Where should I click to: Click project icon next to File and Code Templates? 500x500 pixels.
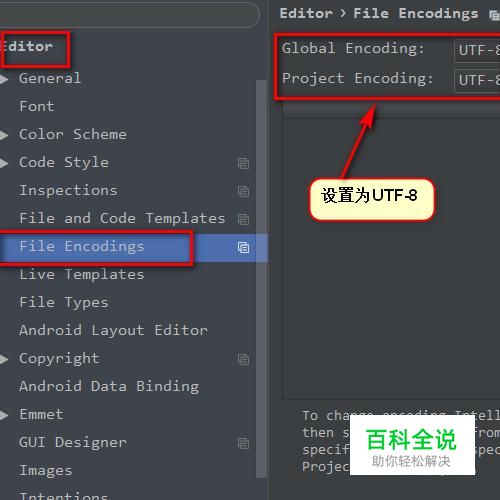pos(243,219)
